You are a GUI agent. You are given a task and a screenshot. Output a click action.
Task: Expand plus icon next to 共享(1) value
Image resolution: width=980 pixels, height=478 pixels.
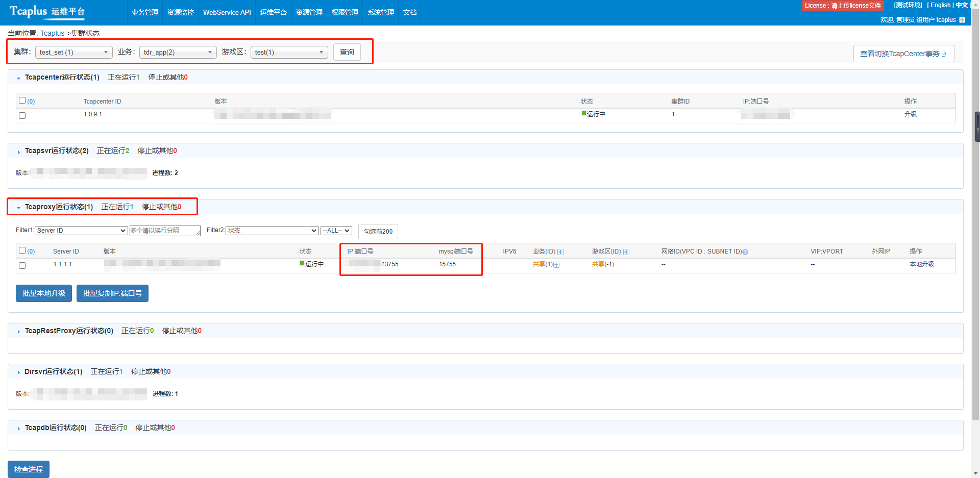pyautogui.click(x=556, y=265)
